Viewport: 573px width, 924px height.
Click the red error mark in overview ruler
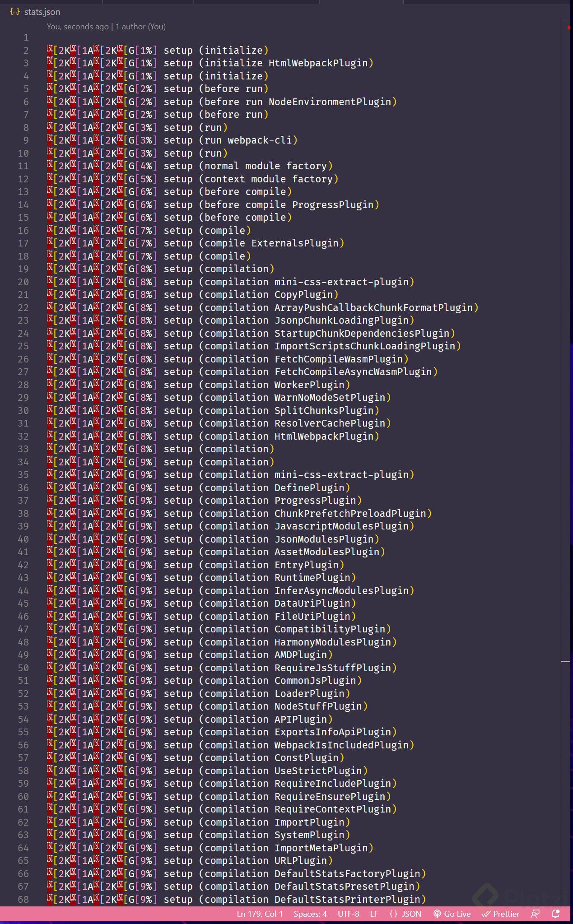coord(568,28)
